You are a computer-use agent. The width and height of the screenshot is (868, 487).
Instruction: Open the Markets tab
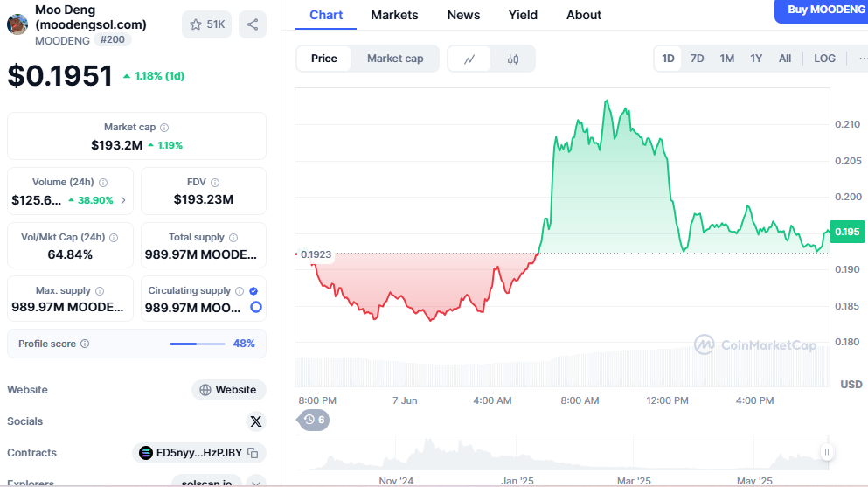395,15
